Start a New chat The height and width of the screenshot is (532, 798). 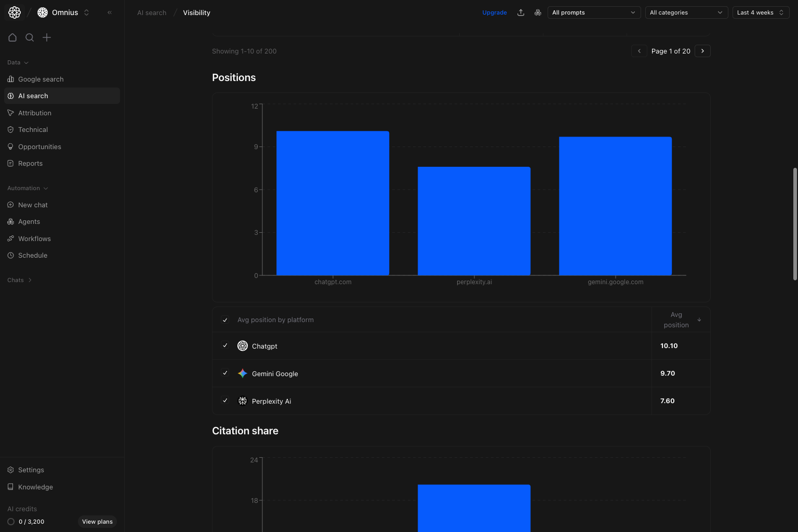33,205
